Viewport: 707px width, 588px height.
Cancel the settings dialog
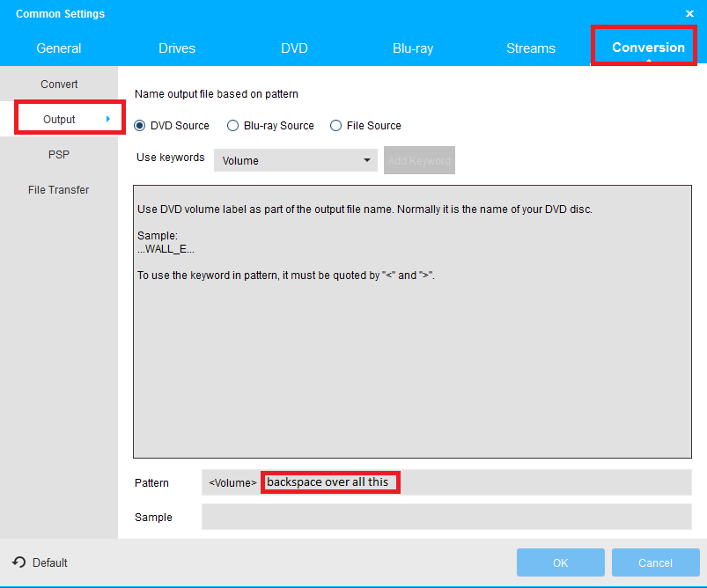click(655, 562)
